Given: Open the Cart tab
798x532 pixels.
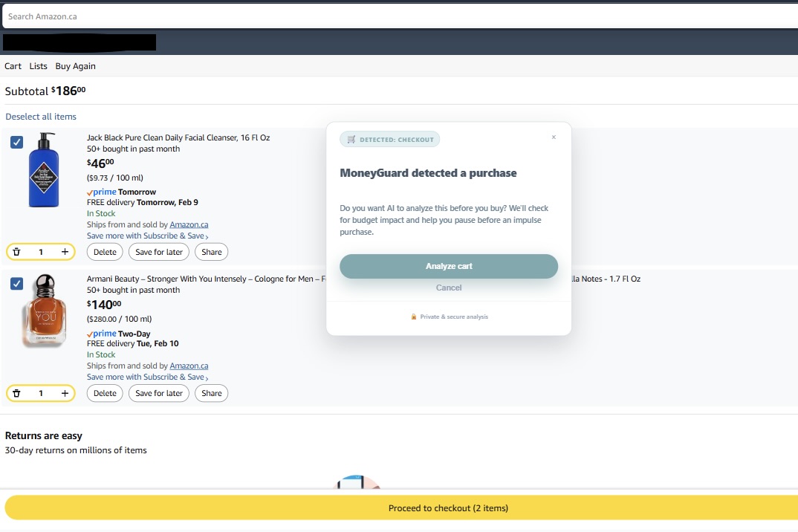Looking at the screenshot, I should click(13, 66).
